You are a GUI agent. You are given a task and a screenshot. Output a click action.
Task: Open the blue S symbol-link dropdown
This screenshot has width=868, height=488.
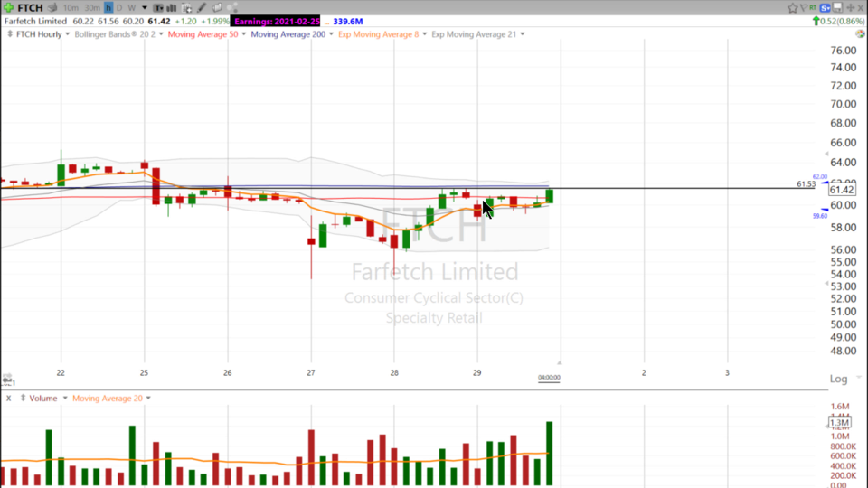pos(826,8)
